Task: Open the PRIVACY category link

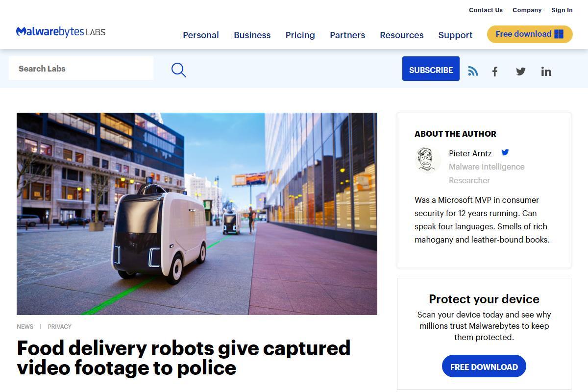Action: pyautogui.click(x=60, y=326)
